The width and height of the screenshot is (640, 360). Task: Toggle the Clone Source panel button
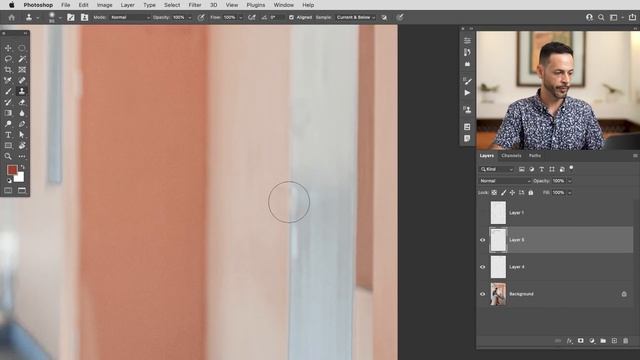[x=84, y=18]
